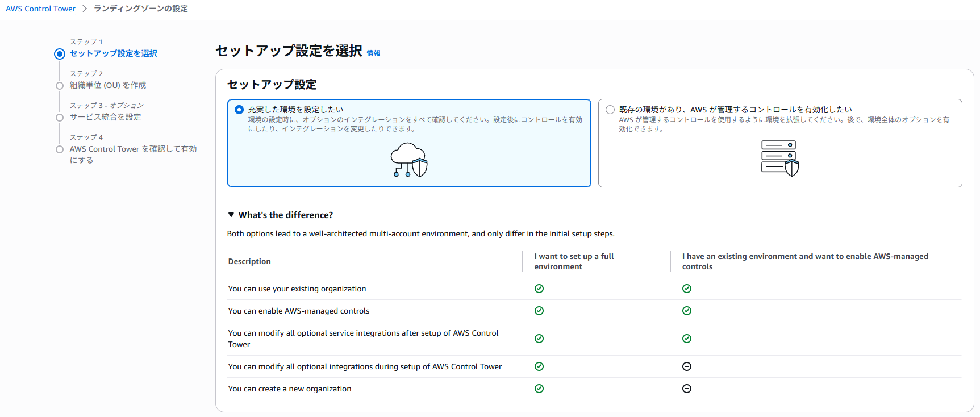The height and width of the screenshot is (417, 980).
Task: Click the step 4 wizard indicator circle
Action: coord(60,149)
